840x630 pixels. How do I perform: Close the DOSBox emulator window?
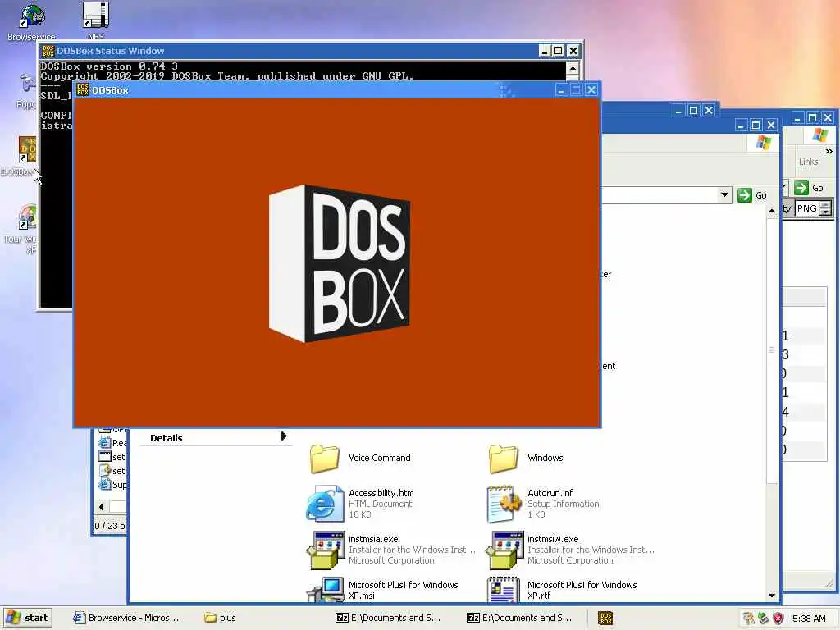[x=591, y=90]
